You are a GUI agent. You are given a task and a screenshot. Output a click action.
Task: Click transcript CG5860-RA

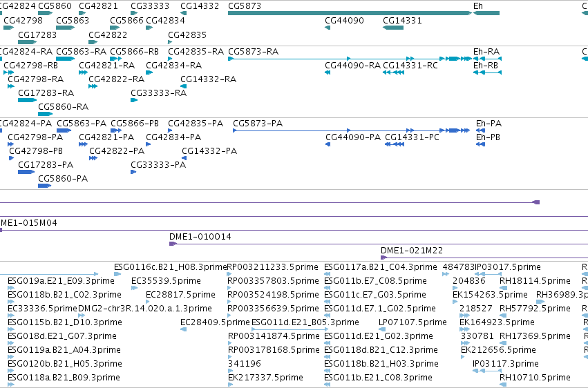[64, 107]
